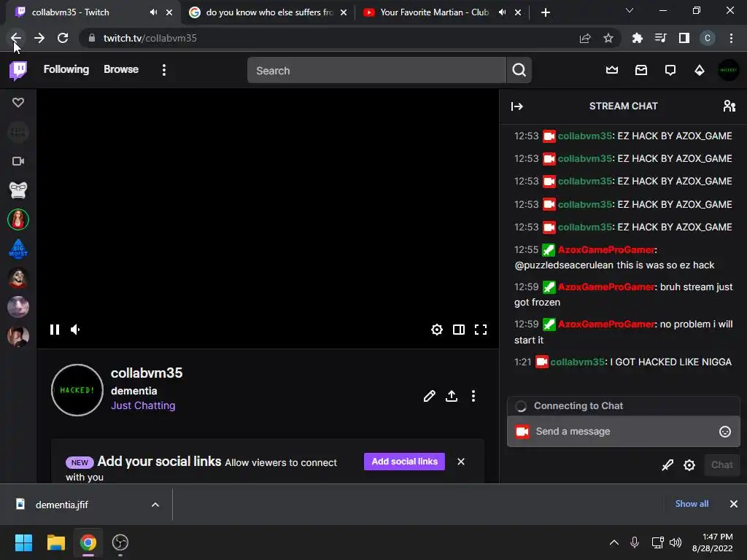This screenshot has width=747, height=560.
Task: Click the heart Followed Channels icon in sidebar
Action: click(x=18, y=102)
